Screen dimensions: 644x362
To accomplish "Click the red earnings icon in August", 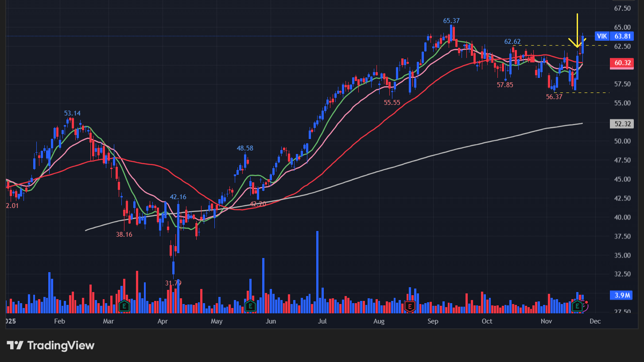I will [410, 306].
